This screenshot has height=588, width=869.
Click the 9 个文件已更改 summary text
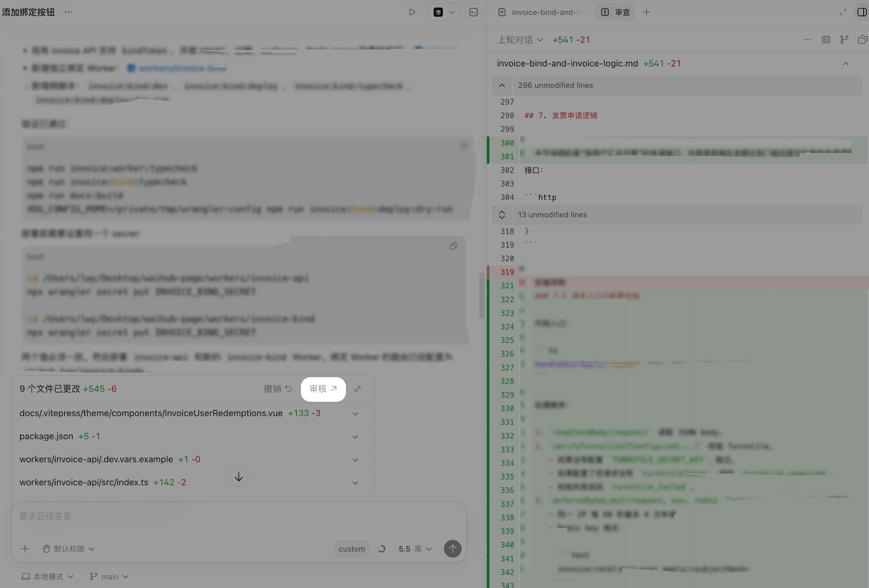pyautogui.click(x=50, y=389)
